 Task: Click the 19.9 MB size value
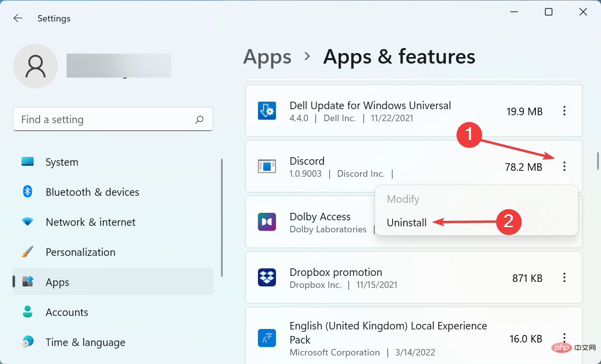pyautogui.click(x=524, y=111)
